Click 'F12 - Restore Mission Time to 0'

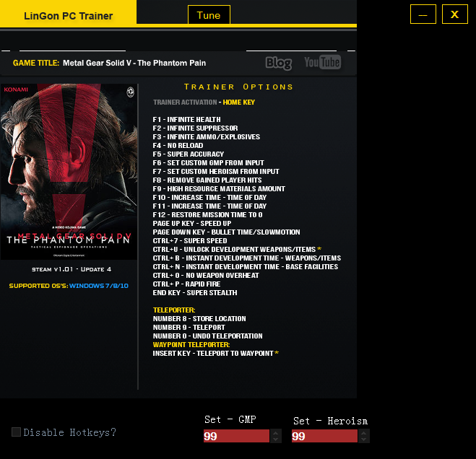(207, 215)
